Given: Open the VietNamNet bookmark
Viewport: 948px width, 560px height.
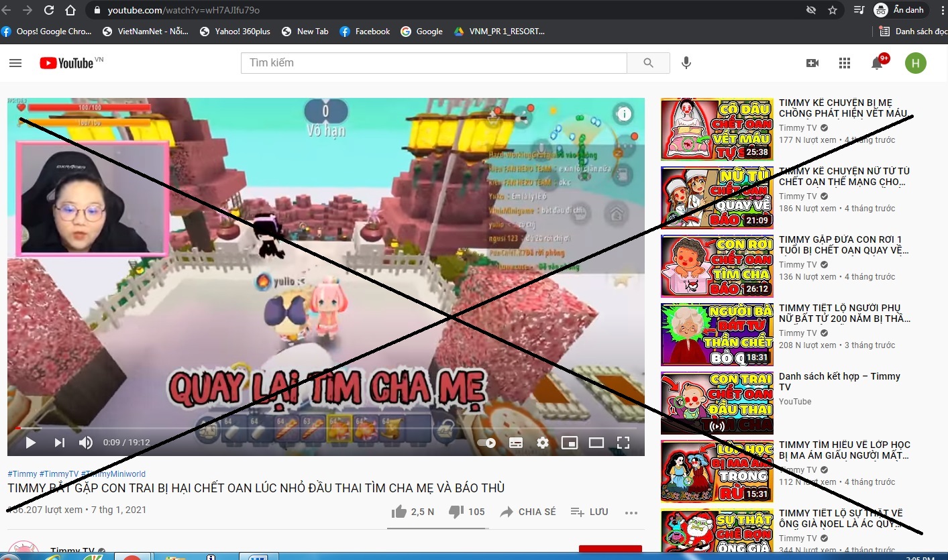Looking at the screenshot, I should pos(146,32).
